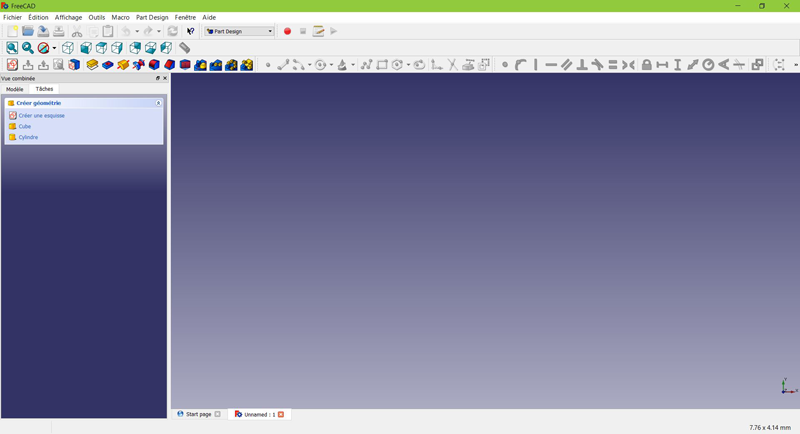Open the Undo history dropdown arrow
This screenshot has height=434, width=800.
[x=137, y=31]
